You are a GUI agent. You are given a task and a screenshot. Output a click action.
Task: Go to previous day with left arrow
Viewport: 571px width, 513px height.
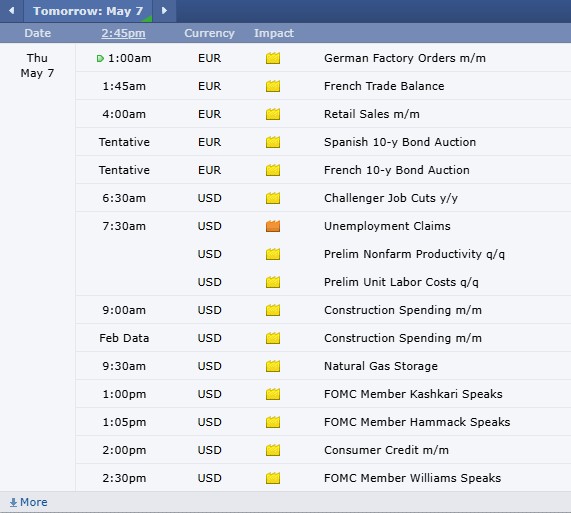click(x=12, y=11)
